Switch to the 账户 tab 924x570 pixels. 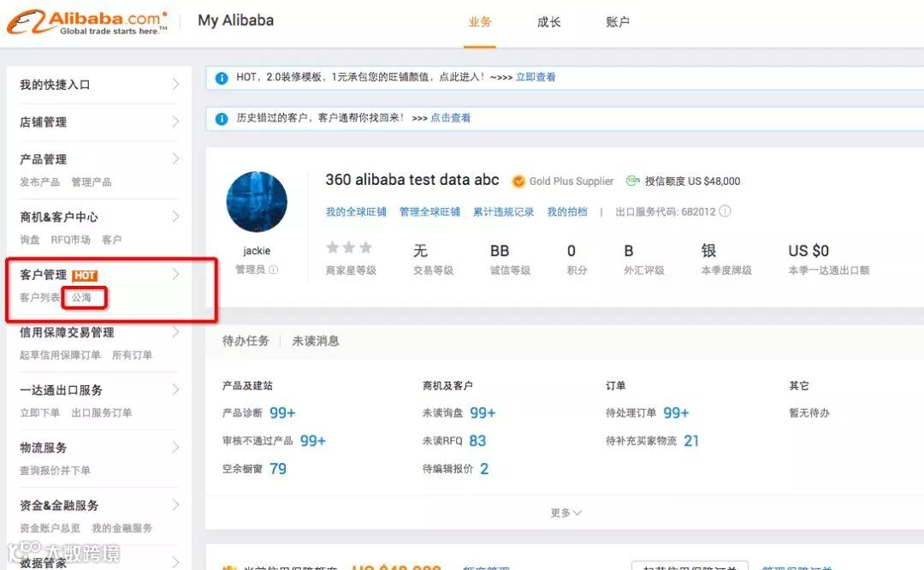point(618,22)
